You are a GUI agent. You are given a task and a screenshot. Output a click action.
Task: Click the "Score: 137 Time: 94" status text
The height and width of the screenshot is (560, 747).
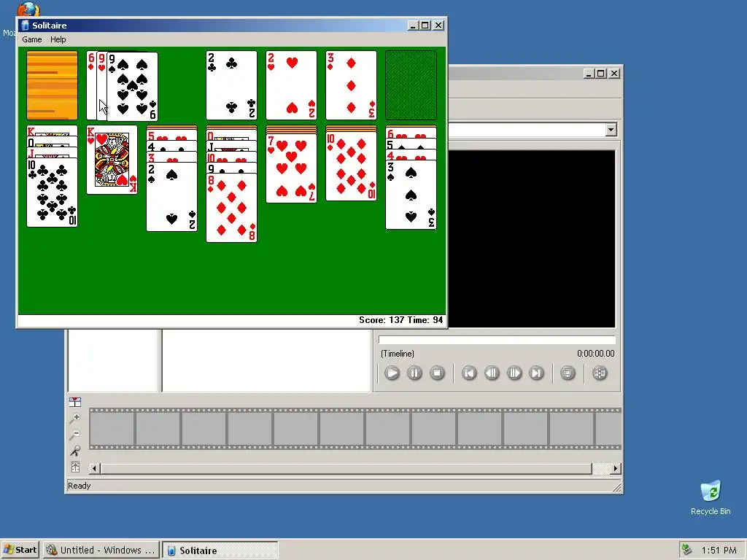(400, 320)
